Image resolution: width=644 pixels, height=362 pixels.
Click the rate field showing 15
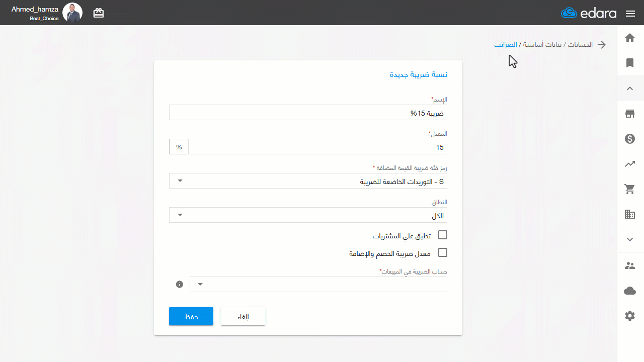click(317, 147)
